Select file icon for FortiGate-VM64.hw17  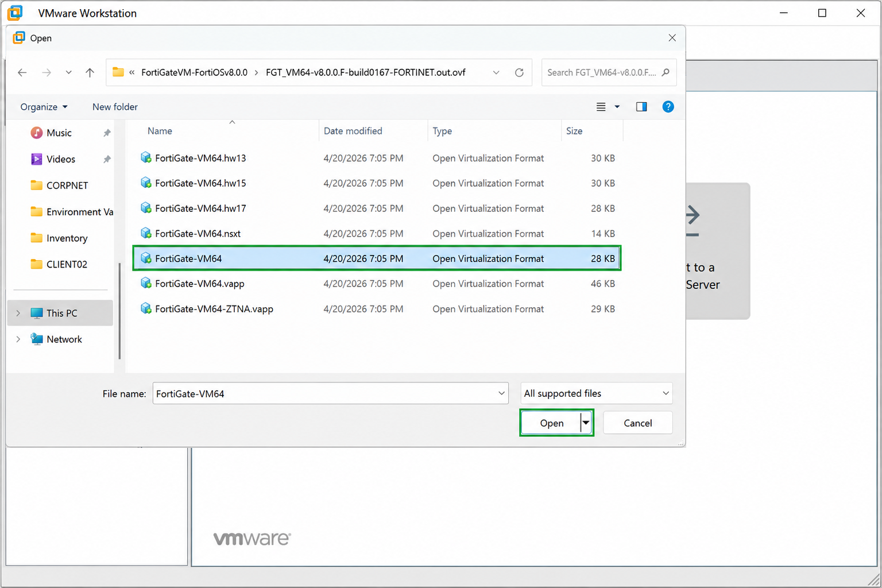click(x=146, y=208)
